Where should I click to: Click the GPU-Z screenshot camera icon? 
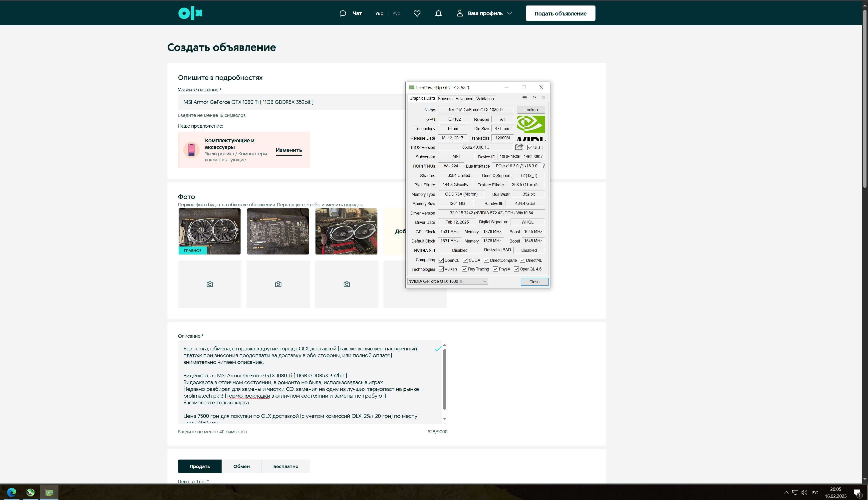click(x=524, y=97)
